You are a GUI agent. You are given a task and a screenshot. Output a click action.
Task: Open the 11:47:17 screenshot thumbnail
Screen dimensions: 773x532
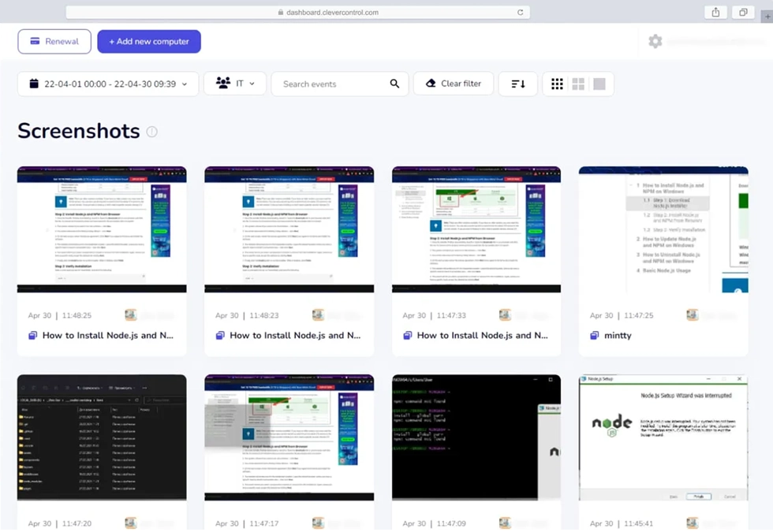[289, 437]
